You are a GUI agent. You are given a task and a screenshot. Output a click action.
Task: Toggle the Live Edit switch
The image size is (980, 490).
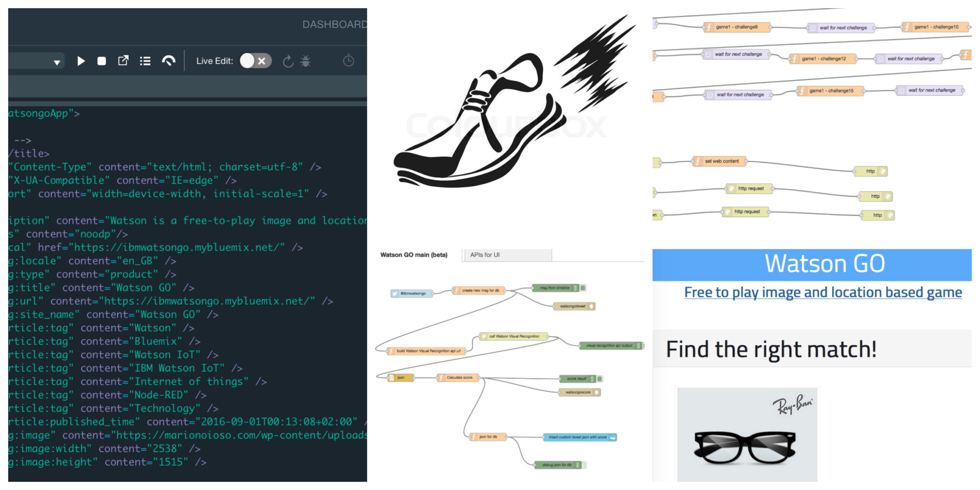coord(256,61)
